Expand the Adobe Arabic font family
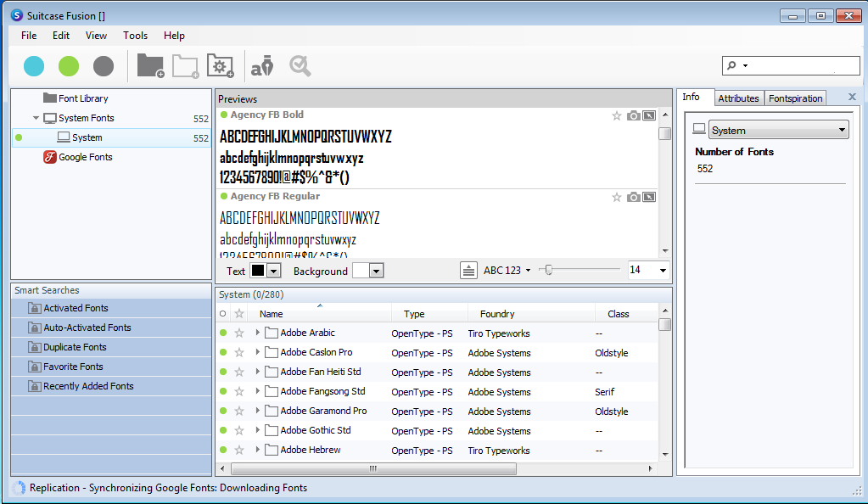Viewport: 868px width, 504px height. pos(257,333)
